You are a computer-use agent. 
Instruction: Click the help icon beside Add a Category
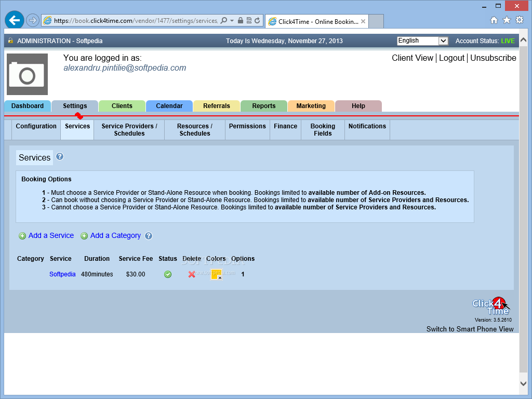click(x=149, y=236)
